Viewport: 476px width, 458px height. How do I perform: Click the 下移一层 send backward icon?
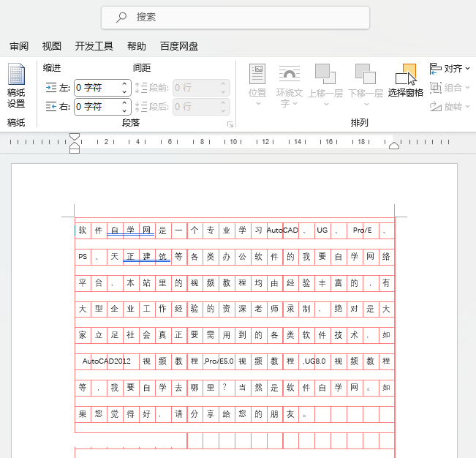coord(366,74)
